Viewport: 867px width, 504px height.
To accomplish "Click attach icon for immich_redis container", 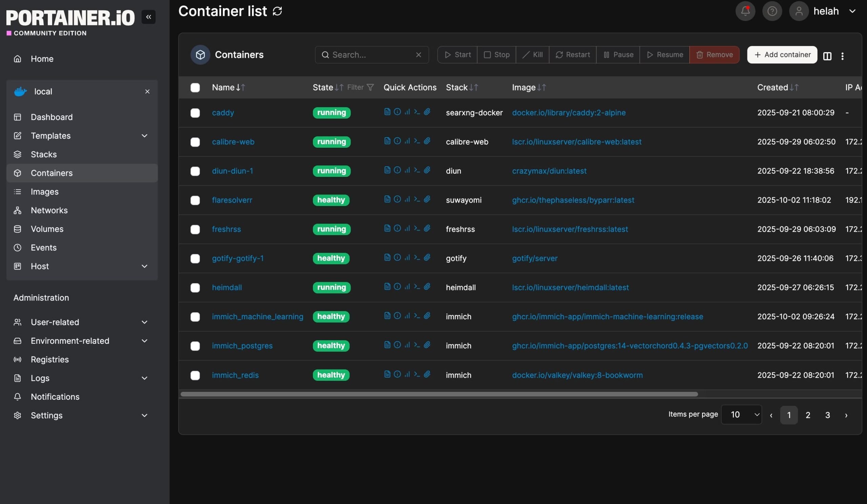I will 427,374.
